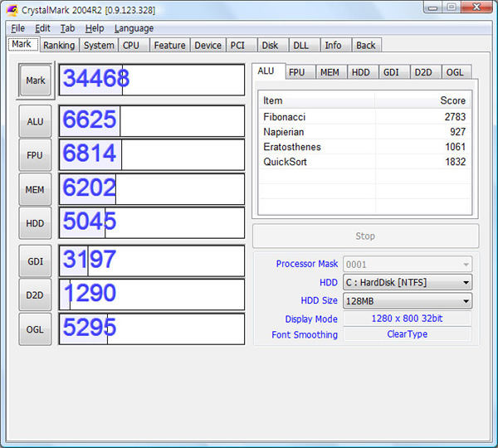Close the CrystalMark window
This screenshot has width=498, height=448.
point(476,7)
